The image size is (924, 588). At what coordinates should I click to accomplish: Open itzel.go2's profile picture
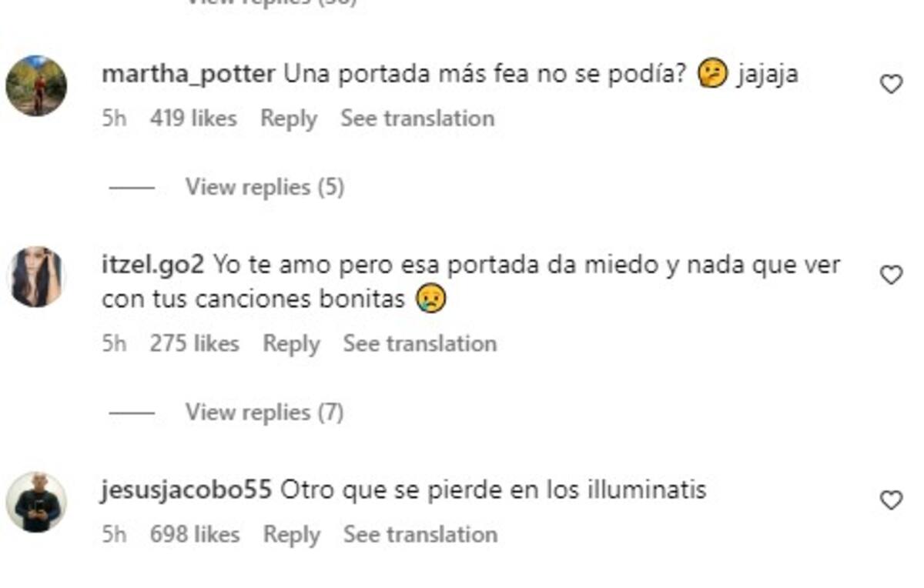tap(36, 276)
